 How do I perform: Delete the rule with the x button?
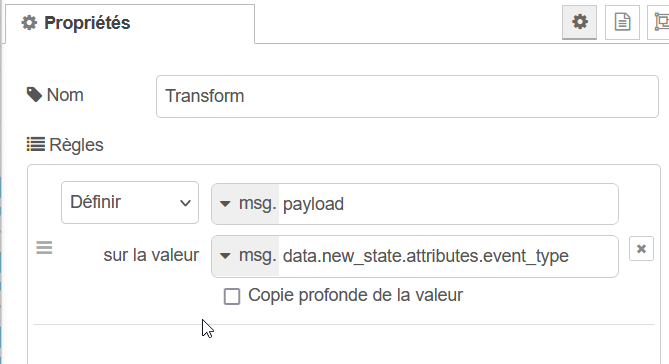641,249
